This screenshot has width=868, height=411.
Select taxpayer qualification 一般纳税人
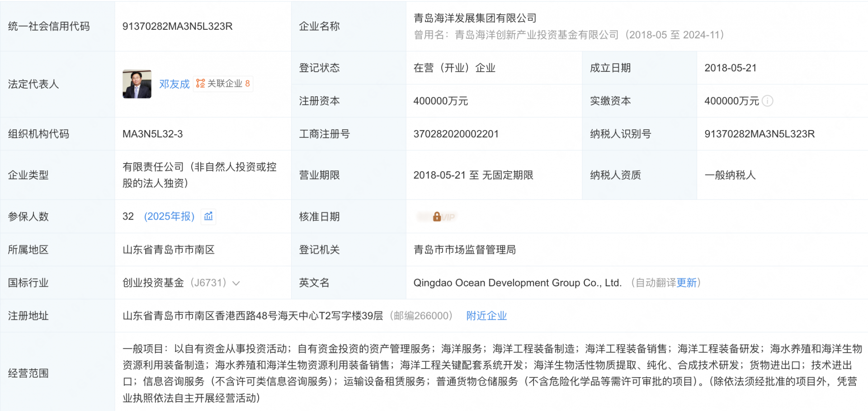tap(730, 175)
